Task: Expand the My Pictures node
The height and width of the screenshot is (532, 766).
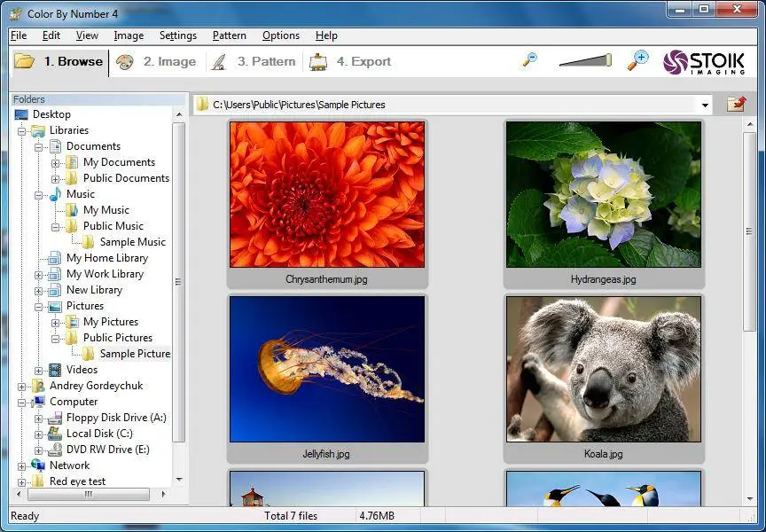Action: 55,323
